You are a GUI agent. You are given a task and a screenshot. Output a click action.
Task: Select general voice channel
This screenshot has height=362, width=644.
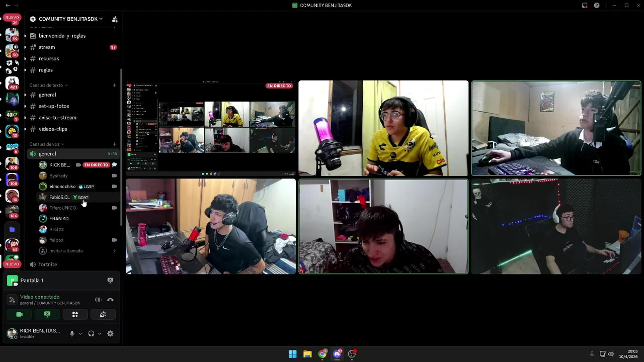[x=72, y=154]
